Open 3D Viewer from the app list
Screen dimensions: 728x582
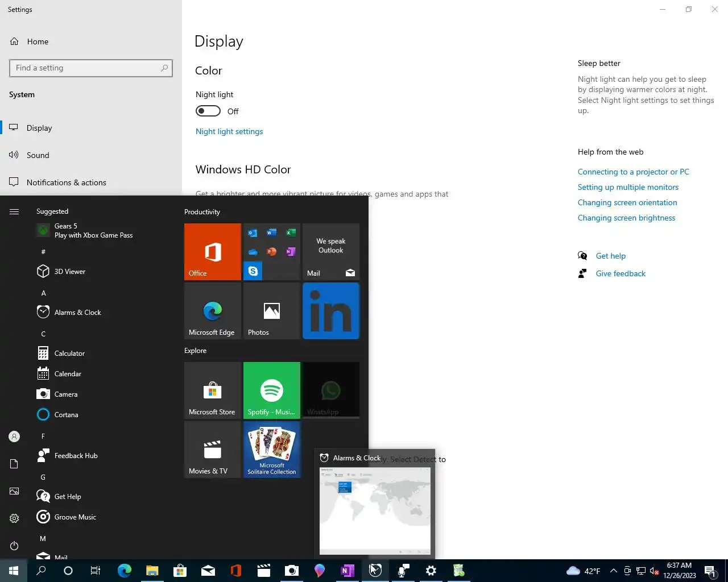(102, 272)
